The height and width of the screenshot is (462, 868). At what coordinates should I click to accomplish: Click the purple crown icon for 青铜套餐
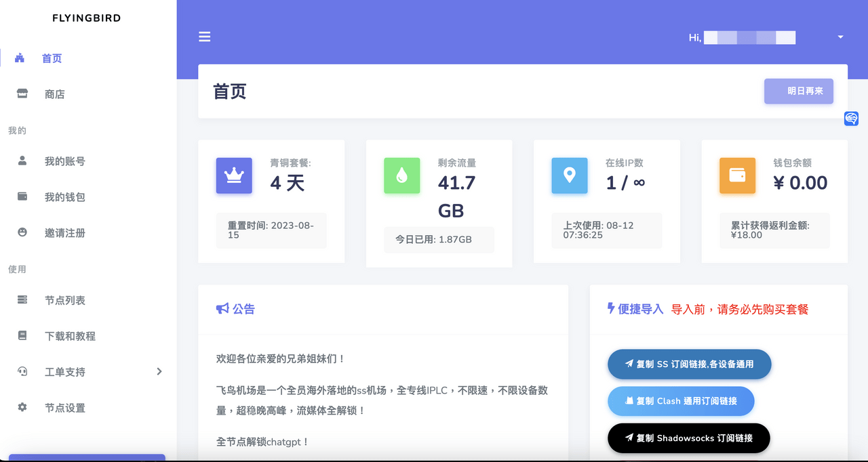234,175
